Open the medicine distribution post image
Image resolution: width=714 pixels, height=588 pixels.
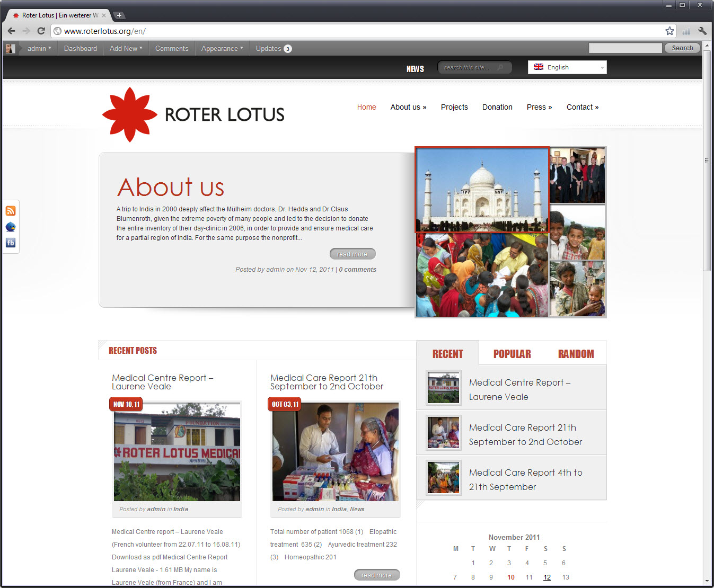[x=336, y=452]
